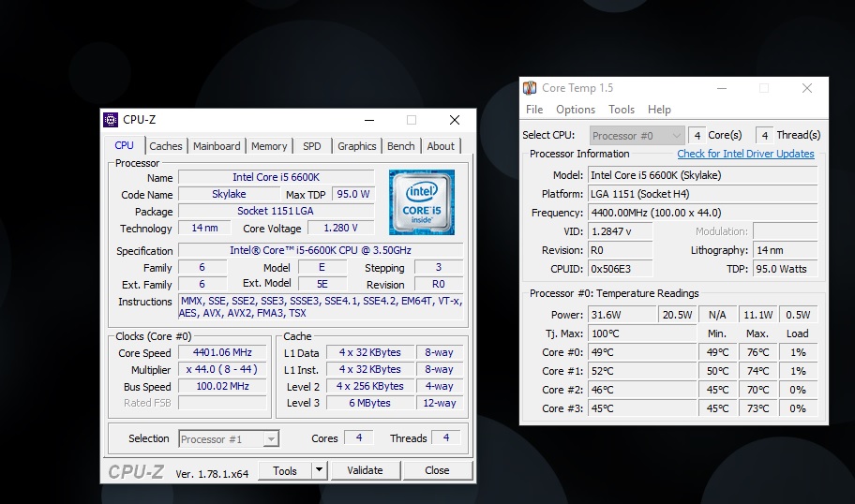Image resolution: width=855 pixels, height=504 pixels.
Task: Click Check for Intel Driver Updates link
Action: pyautogui.click(x=745, y=154)
